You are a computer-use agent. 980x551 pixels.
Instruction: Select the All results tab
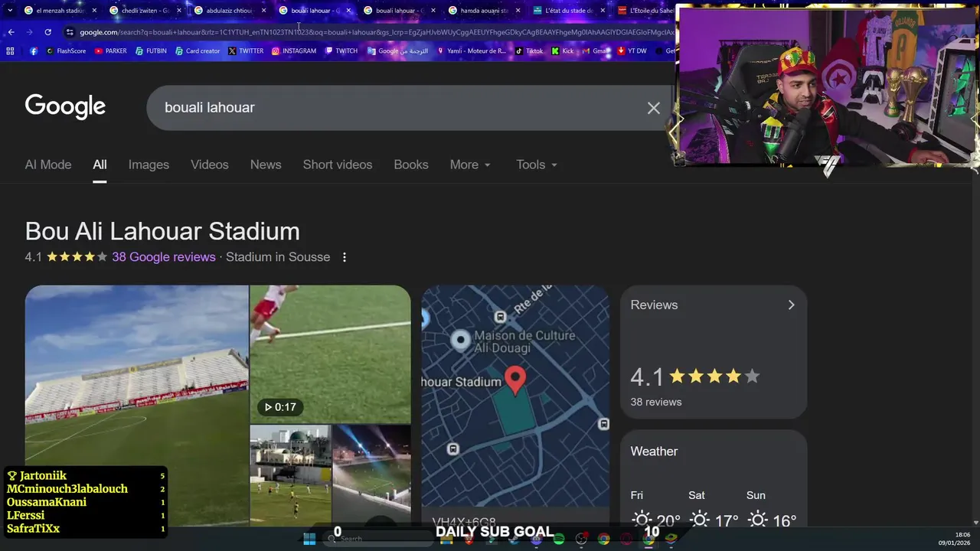pyautogui.click(x=100, y=165)
